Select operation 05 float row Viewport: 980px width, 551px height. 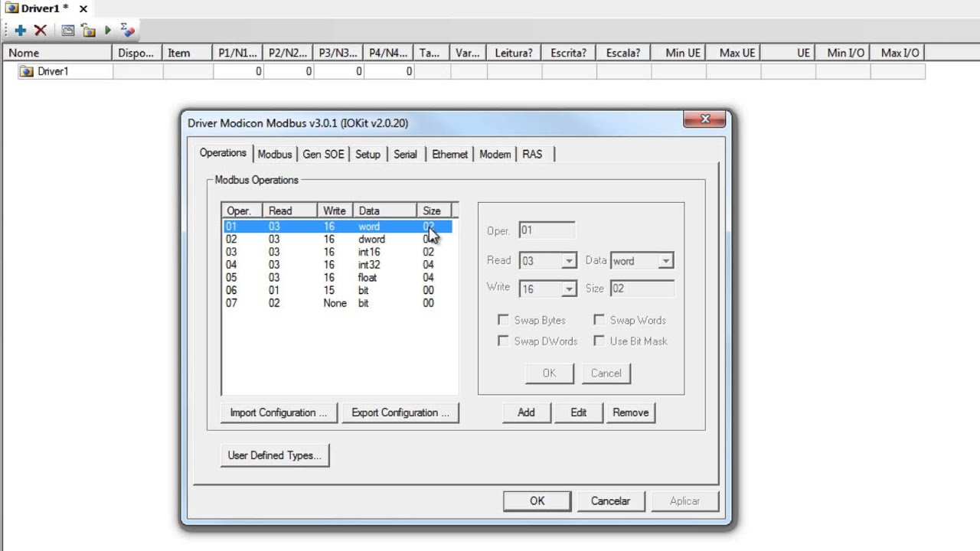tap(338, 278)
